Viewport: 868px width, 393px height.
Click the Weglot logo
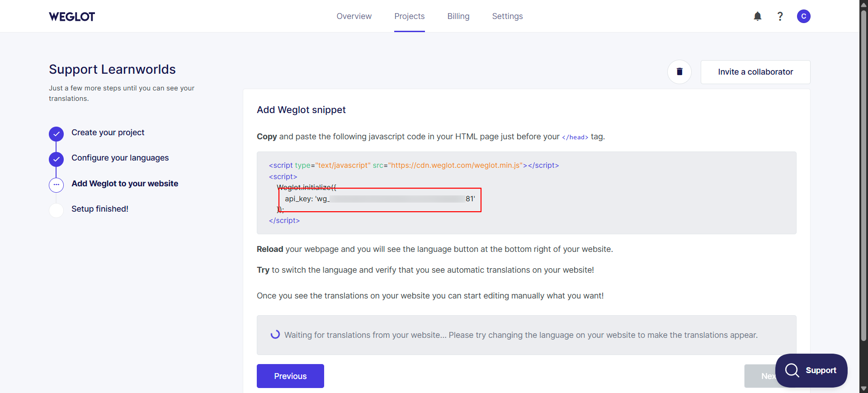[x=72, y=17]
